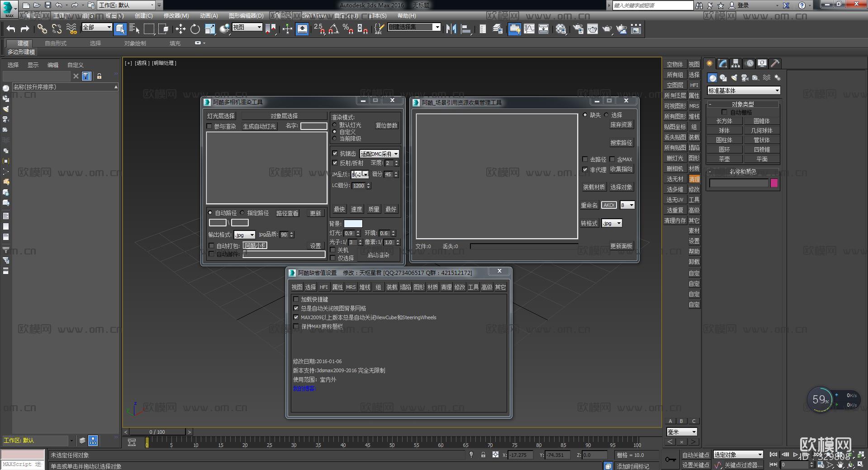This screenshot has width=868, height=470.
Task: Open the Material Editor from the toolbar
Action: (x=561, y=29)
